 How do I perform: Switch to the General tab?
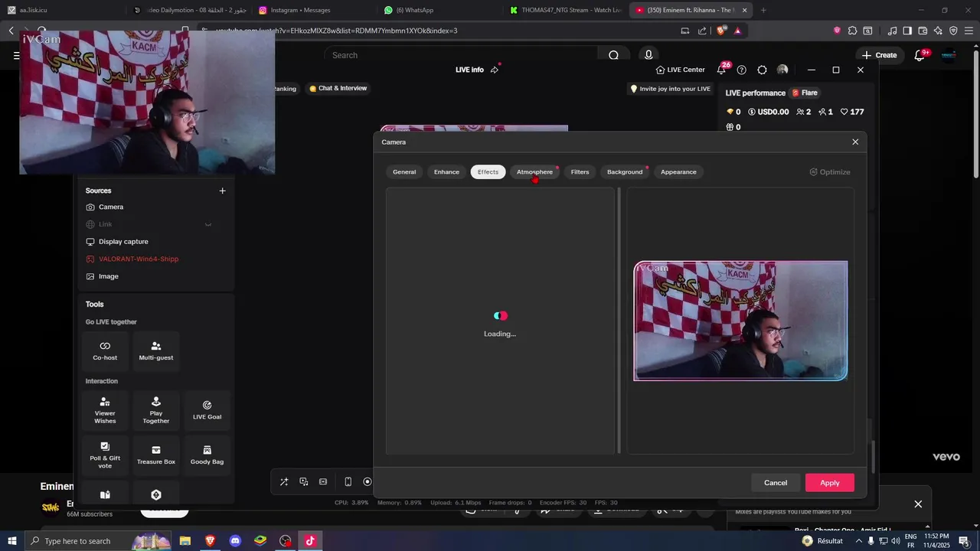click(x=404, y=172)
